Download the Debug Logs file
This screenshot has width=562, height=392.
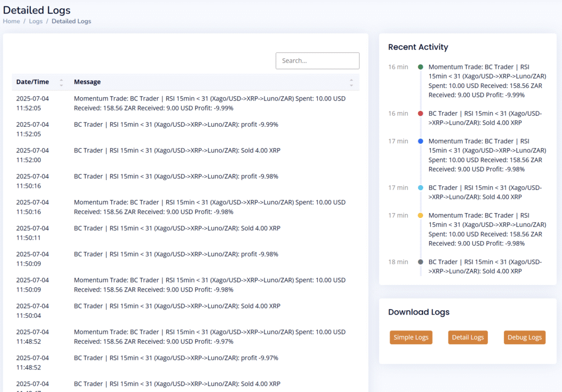pyautogui.click(x=524, y=338)
